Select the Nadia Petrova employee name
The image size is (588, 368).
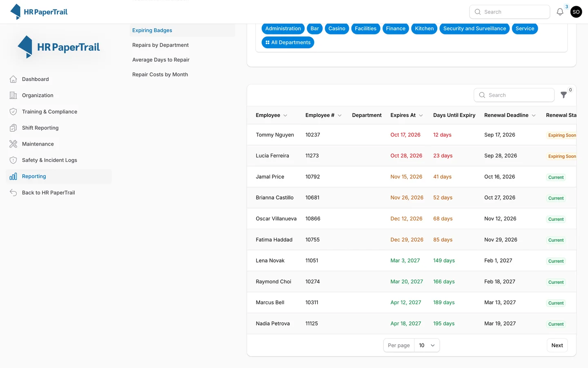273,323
